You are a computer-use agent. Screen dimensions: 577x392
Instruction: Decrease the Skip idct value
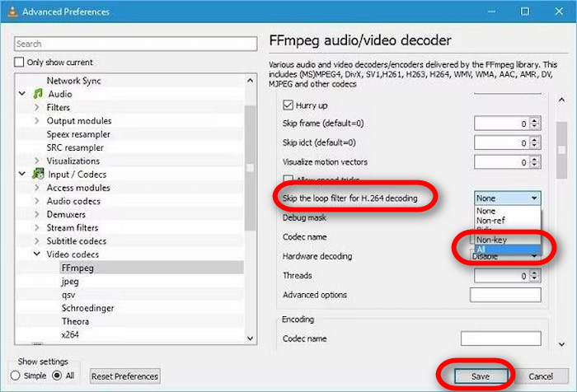pos(535,147)
